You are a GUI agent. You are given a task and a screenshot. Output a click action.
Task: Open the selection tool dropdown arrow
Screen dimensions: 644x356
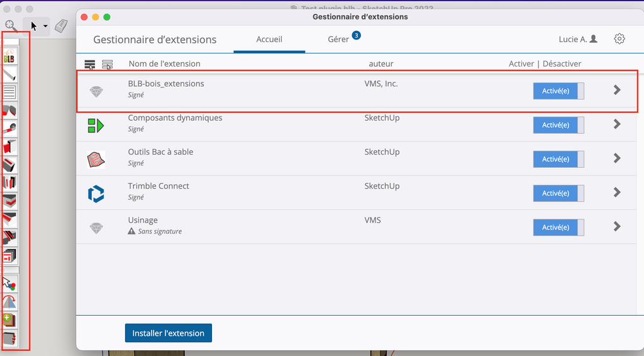coord(45,26)
